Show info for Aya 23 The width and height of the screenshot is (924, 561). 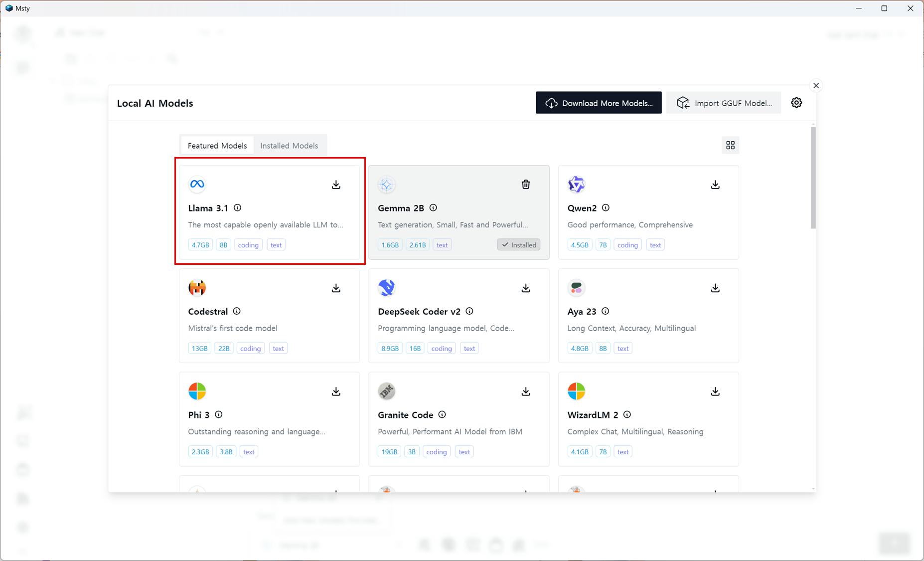coord(605,311)
